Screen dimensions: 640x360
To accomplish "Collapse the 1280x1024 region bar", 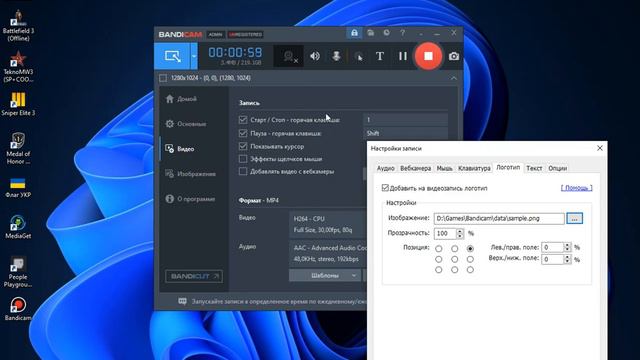I will 453,78.
